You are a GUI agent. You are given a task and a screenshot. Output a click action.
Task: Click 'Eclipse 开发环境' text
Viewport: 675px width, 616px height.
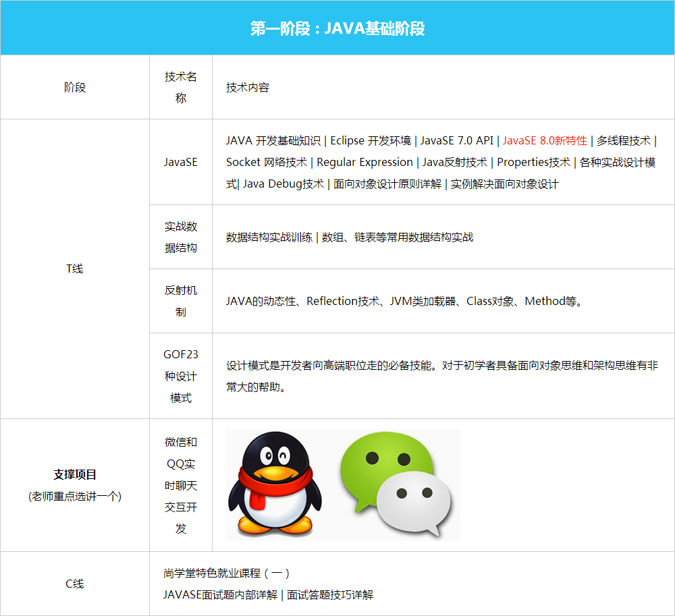pos(371,140)
